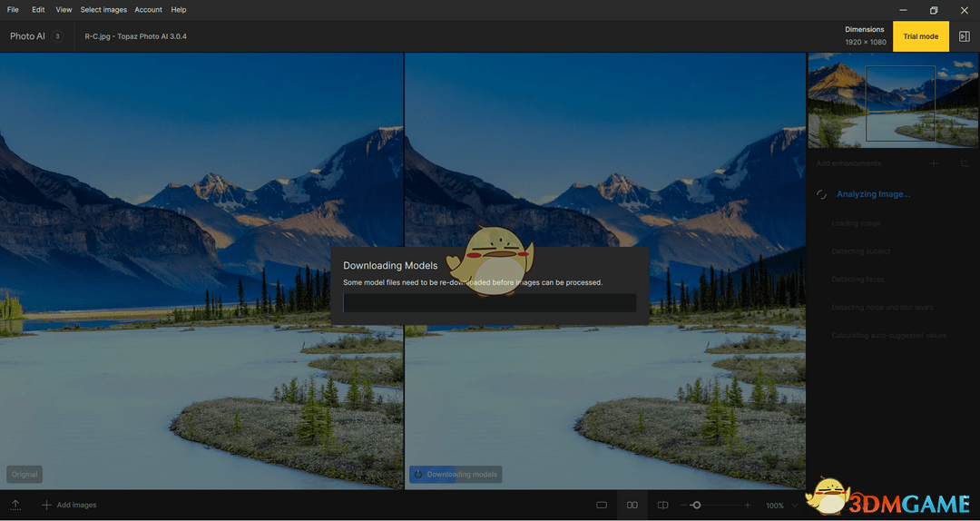Click the Original label button

point(24,474)
